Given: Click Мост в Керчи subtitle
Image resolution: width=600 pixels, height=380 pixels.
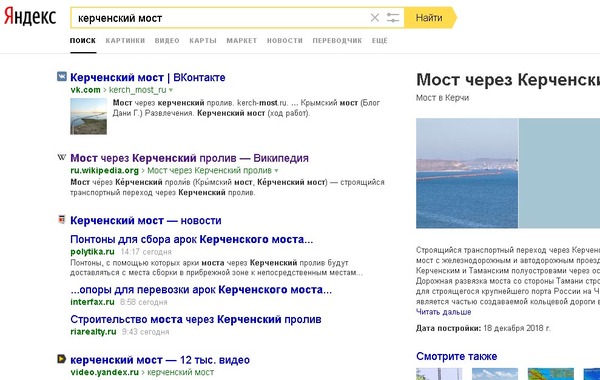Looking at the screenshot, I should (x=442, y=98).
